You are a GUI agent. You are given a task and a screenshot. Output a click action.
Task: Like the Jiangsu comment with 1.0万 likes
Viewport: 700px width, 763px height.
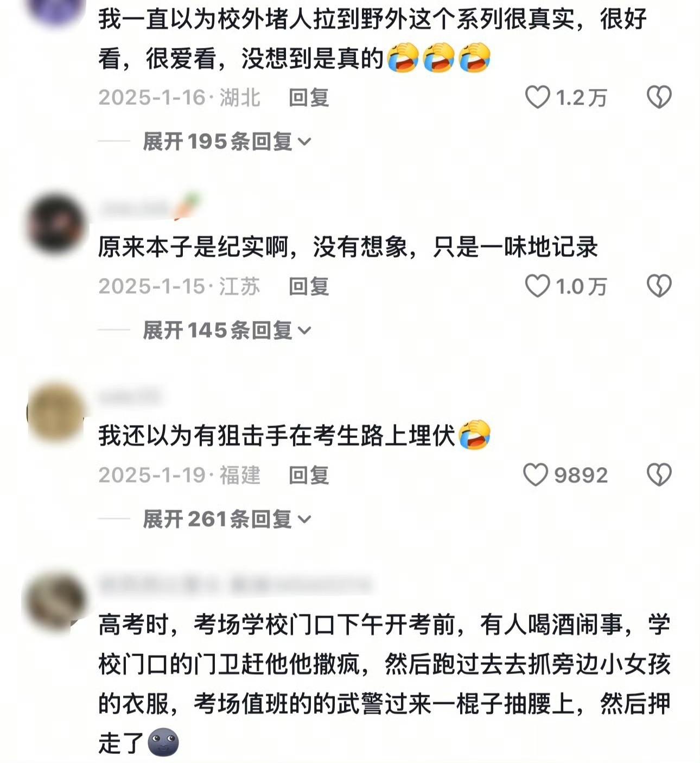point(537,286)
